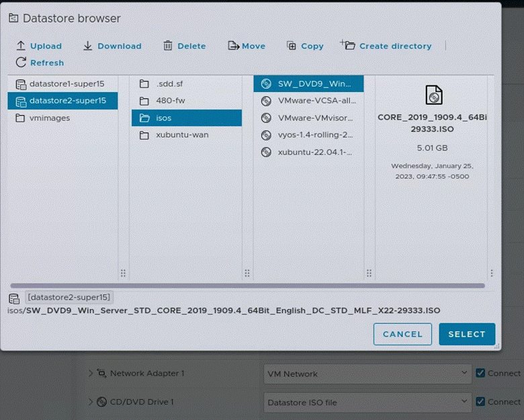Image resolution: width=524 pixels, height=420 pixels.
Task: Click the Delete trash can icon
Action: click(x=168, y=46)
